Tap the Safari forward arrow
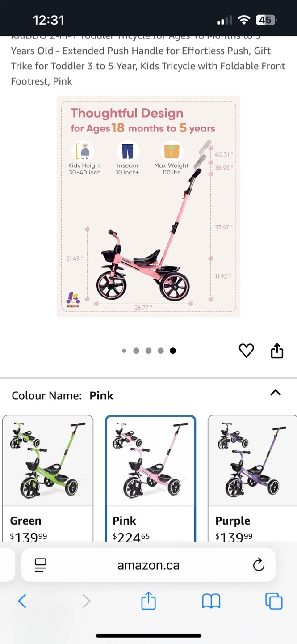The height and width of the screenshot is (644, 297). point(86,601)
